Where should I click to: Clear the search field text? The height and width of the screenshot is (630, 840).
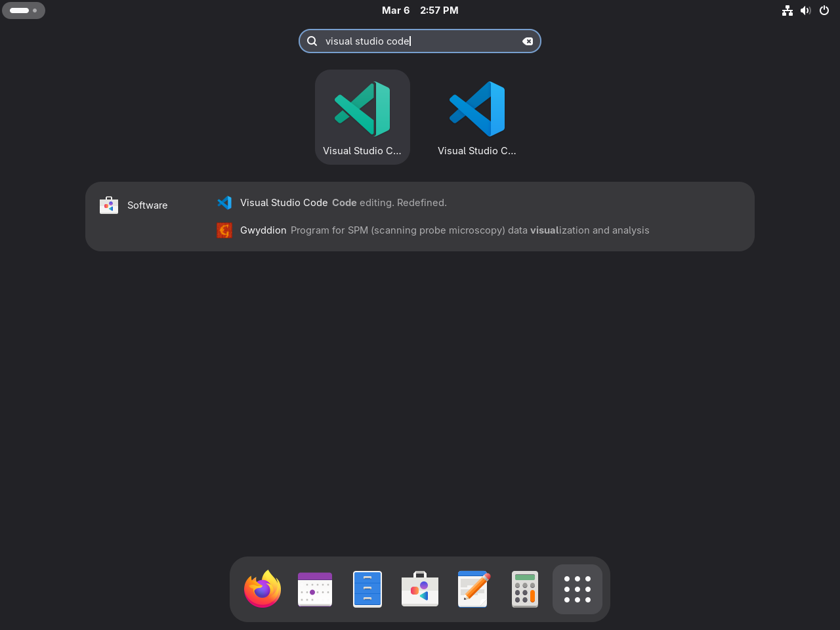pyautogui.click(x=528, y=41)
